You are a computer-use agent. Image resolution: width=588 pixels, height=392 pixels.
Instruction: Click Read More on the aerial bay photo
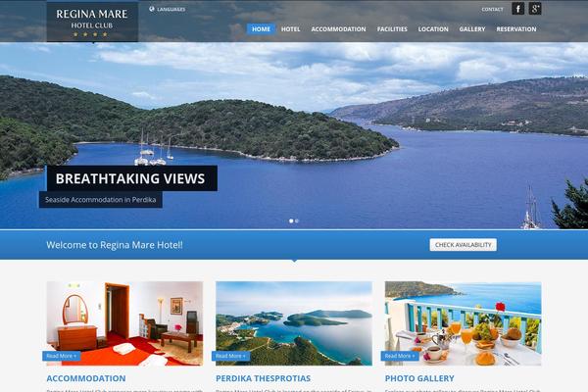[x=230, y=356]
